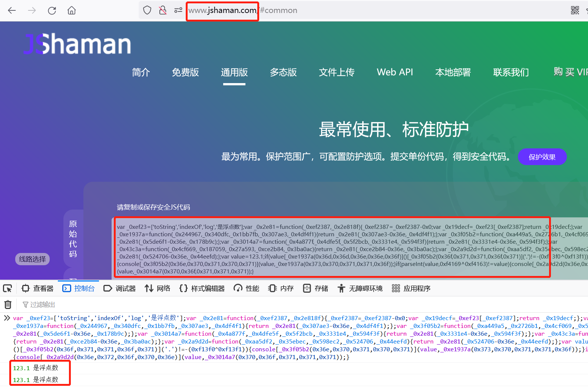588x388 pixels.
Task: Click the shield tracking protection icon
Action: point(147,10)
